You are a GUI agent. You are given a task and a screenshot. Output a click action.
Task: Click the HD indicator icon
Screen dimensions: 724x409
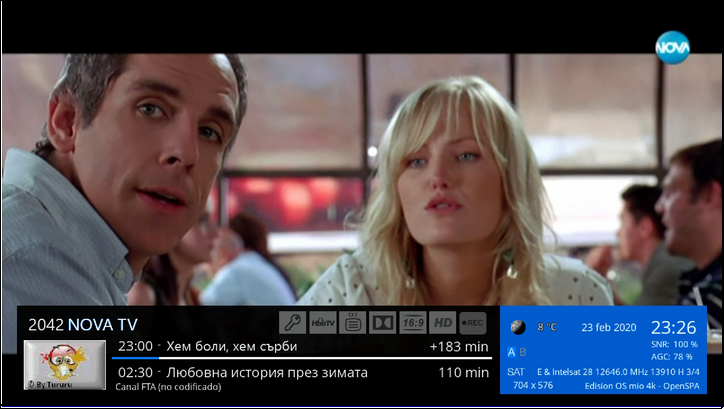click(442, 323)
